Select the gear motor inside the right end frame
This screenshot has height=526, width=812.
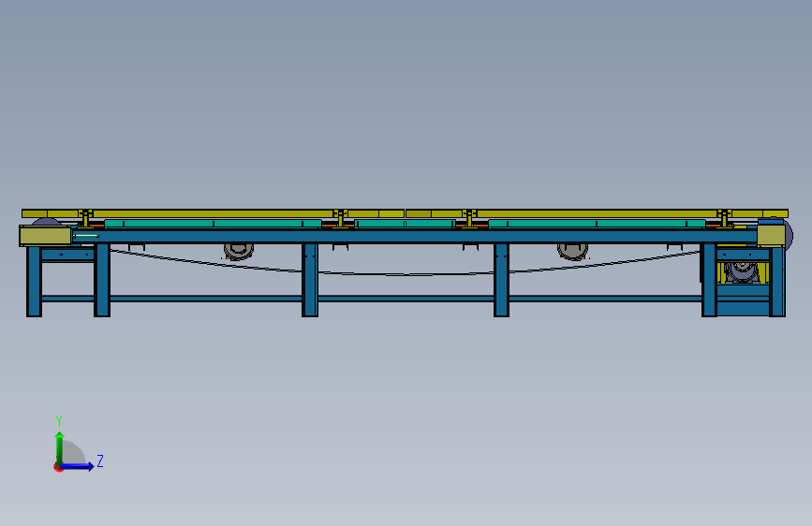click(x=742, y=272)
